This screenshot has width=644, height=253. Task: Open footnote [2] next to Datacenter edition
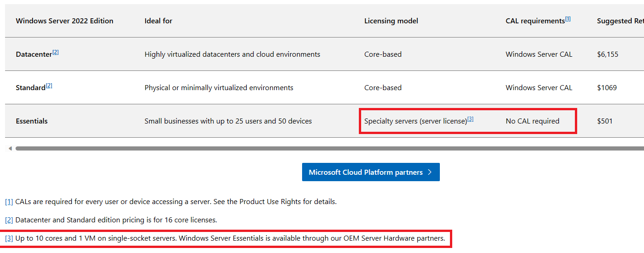pyautogui.click(x=55, y=52)
